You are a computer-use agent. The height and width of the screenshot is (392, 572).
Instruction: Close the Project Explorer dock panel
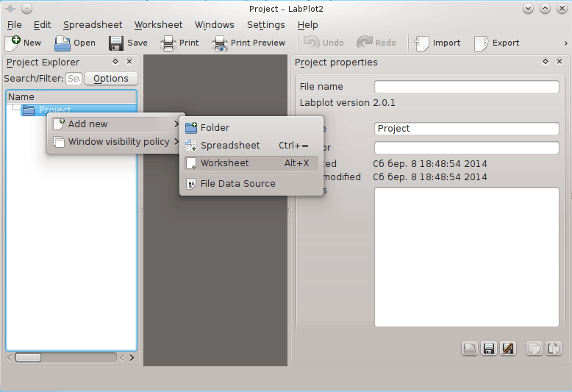click(x=129, y=63)
